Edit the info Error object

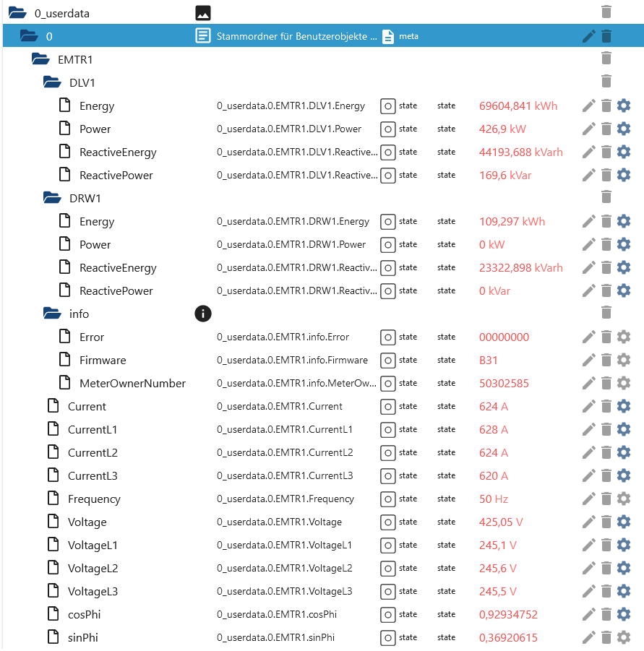click(x=589, y=337)
